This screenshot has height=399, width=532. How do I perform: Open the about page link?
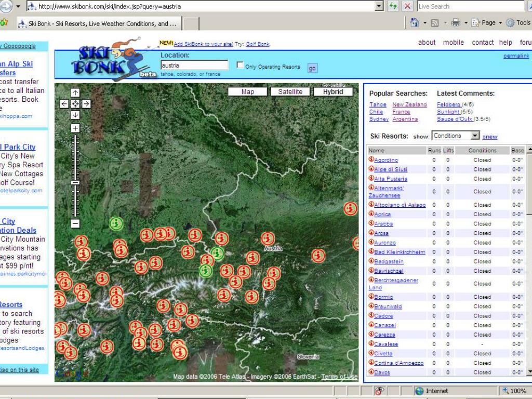[427, 43]
